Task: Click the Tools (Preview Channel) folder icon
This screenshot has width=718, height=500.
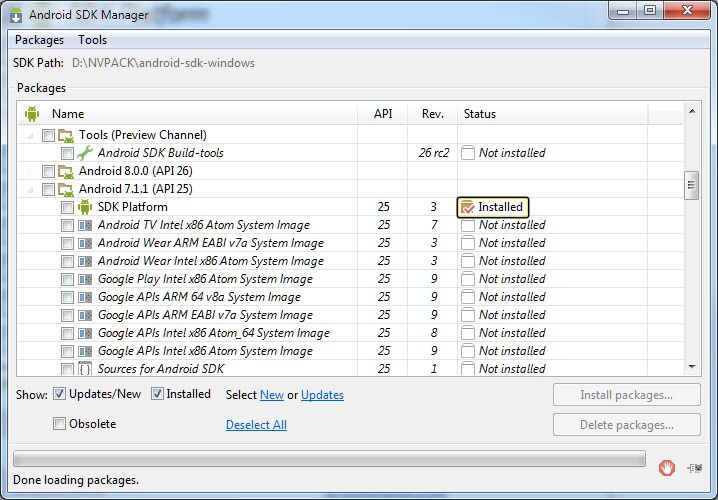Action: click(x=66, y=136)
